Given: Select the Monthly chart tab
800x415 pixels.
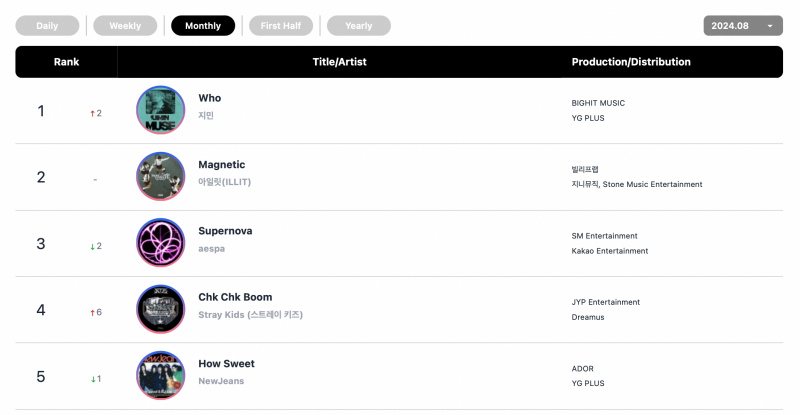Looking at the screenshot, I should [203, 26].
